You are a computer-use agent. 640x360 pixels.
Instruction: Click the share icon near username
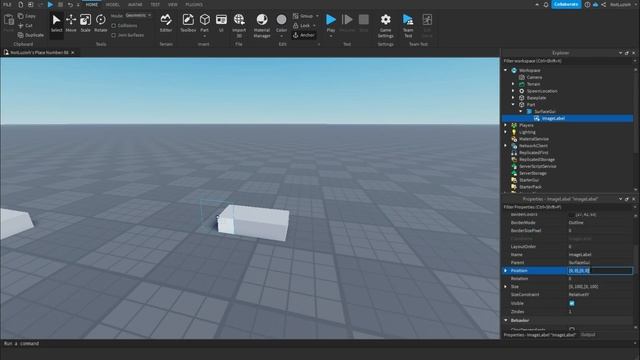604,4
